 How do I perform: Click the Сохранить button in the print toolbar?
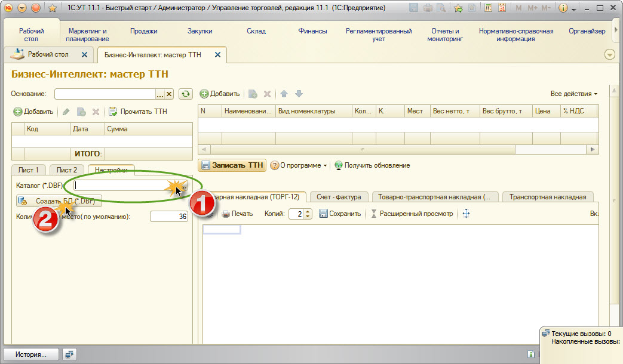[x=340, y=214]
